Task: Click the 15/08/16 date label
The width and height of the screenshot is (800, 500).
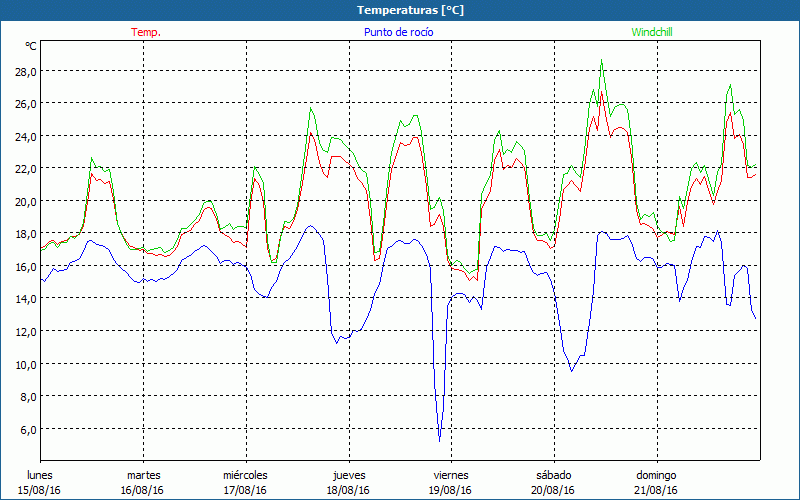Action: click(x=40, y=490)
